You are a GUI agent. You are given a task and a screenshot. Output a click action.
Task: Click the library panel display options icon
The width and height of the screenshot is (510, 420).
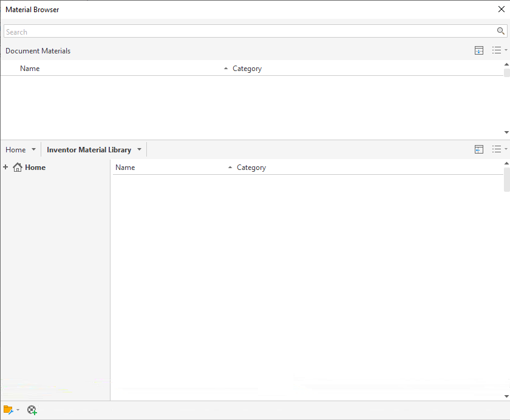(479, 149)
